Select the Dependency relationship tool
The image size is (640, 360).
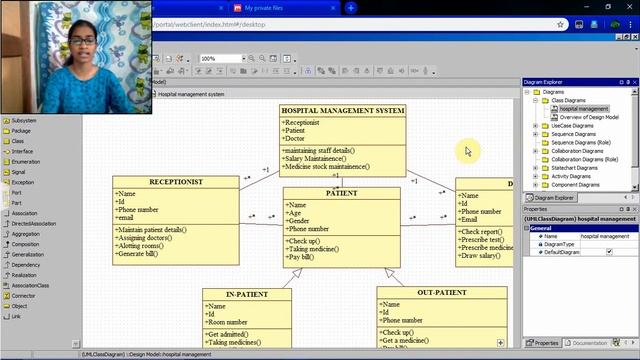(x=21, y=265)
